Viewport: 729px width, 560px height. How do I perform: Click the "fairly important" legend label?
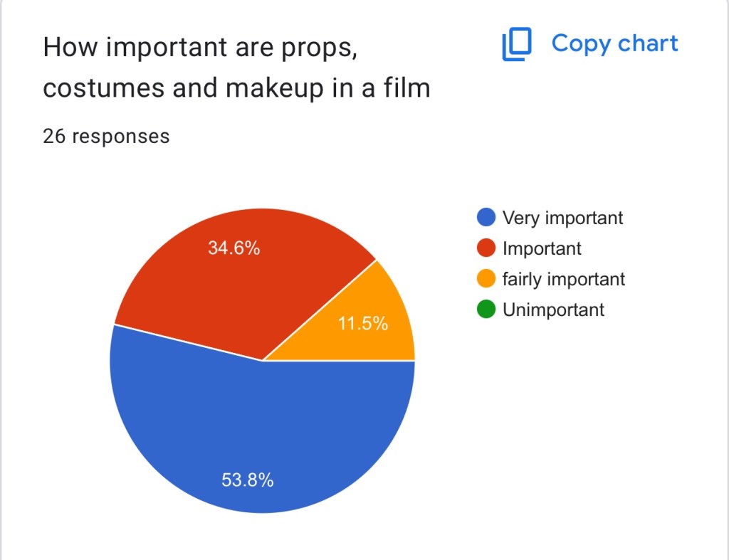563,279
